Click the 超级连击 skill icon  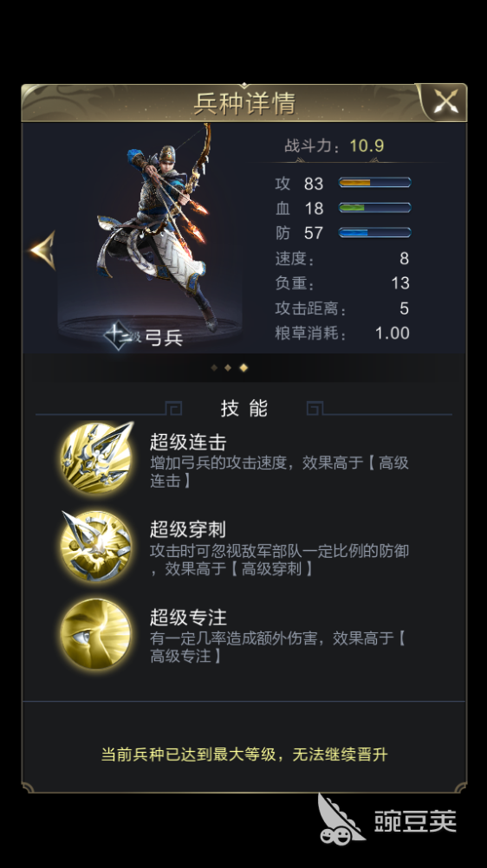(96, 457)
